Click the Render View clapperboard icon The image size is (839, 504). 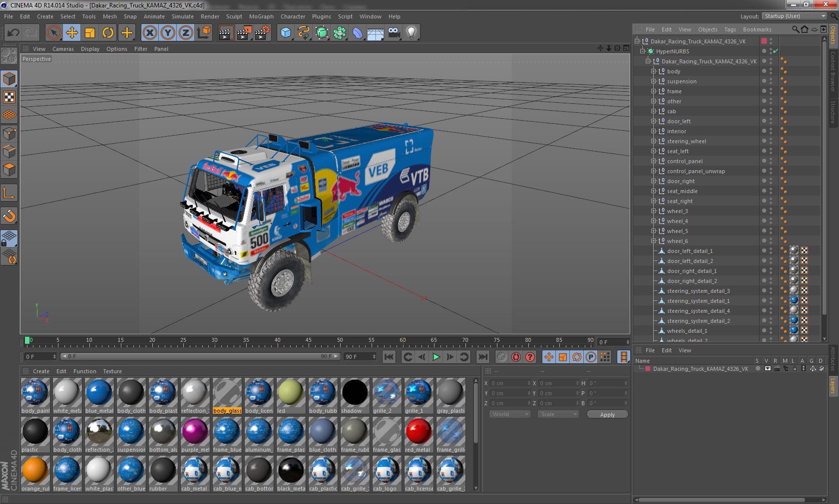point(226,33)
